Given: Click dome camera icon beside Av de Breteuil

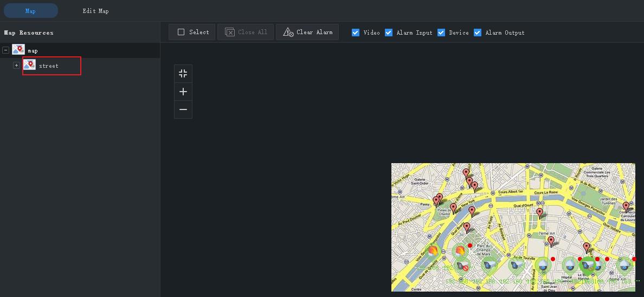Looking at the screenshot, I should [x=543, y=265].
